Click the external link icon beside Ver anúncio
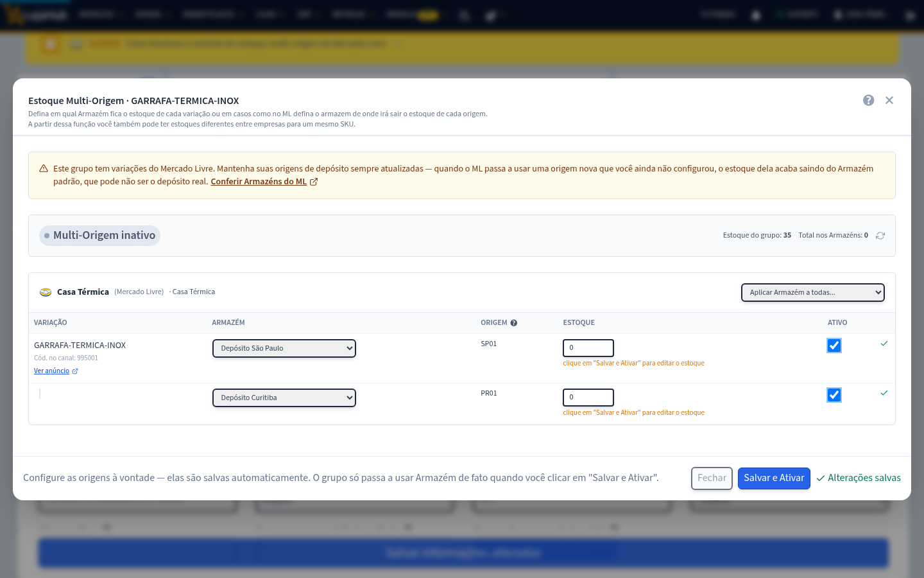This screenshot has width=924, height=578. coord(75,371)
